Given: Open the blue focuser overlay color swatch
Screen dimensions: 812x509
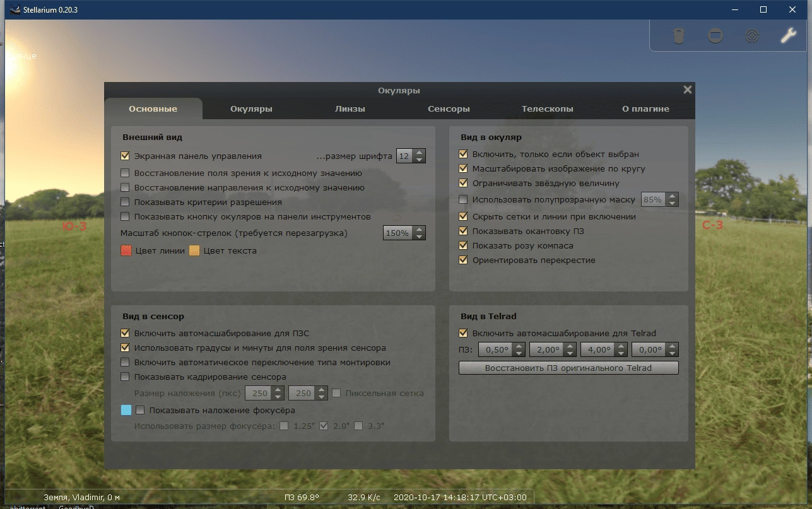Looking at the screenshot, I should tap(126, 410).
